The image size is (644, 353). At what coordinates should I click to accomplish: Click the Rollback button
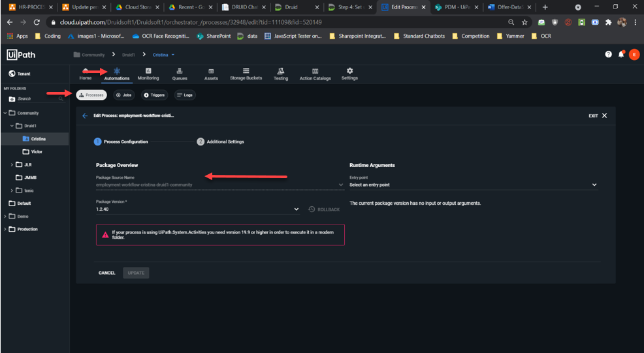[324, 209]
